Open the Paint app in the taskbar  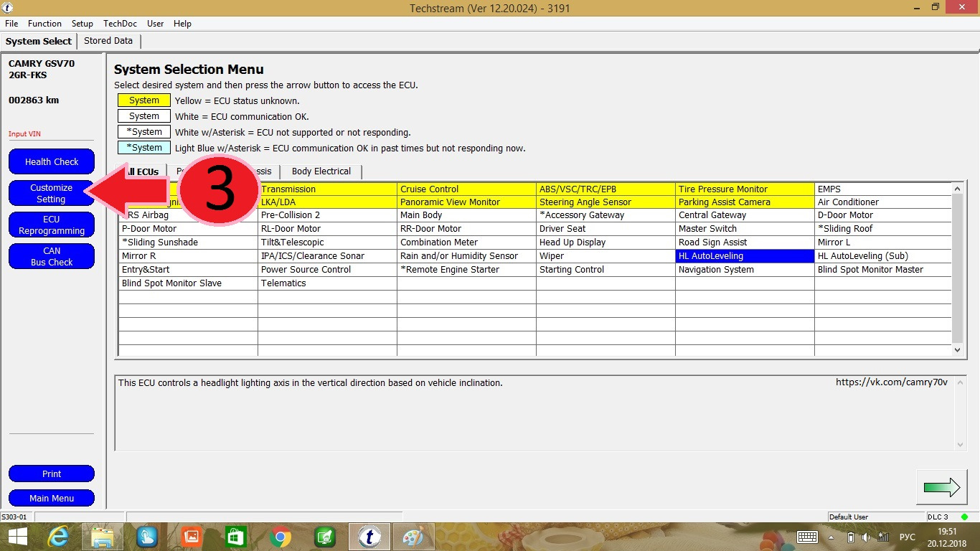point(414,537)
